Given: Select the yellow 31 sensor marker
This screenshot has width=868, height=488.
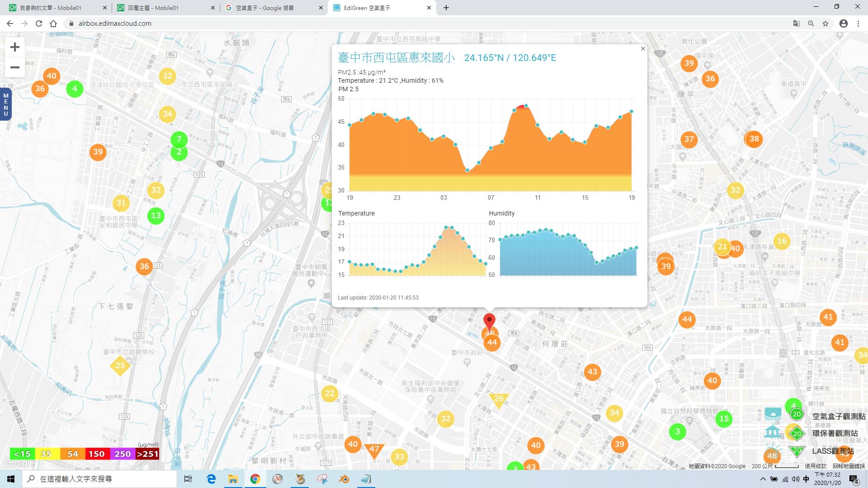Looking at the screenshot, I should tap(121, 203).
